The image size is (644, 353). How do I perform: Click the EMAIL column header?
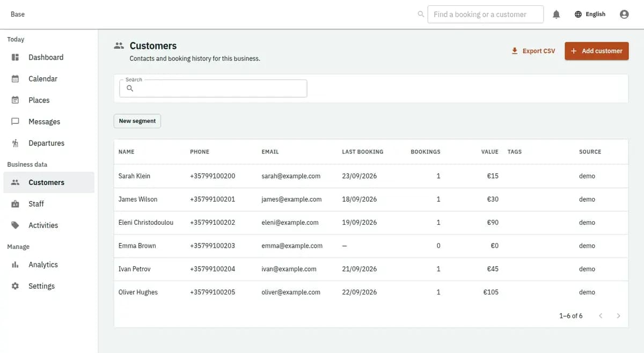[x=270, y=152]
